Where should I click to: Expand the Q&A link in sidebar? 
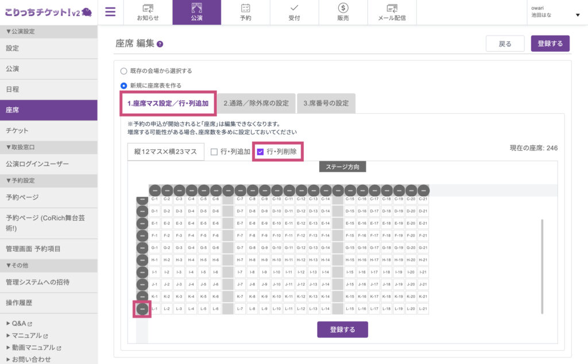tap(19, 323)
